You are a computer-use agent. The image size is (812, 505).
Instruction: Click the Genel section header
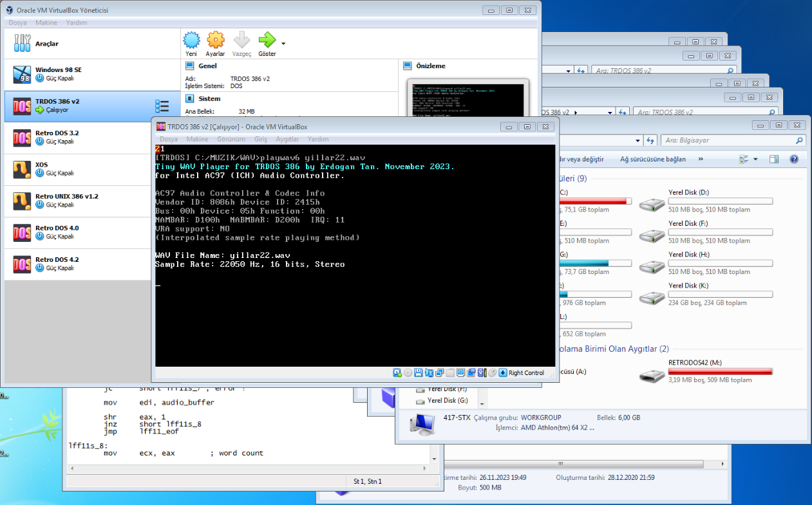[207, 66]
